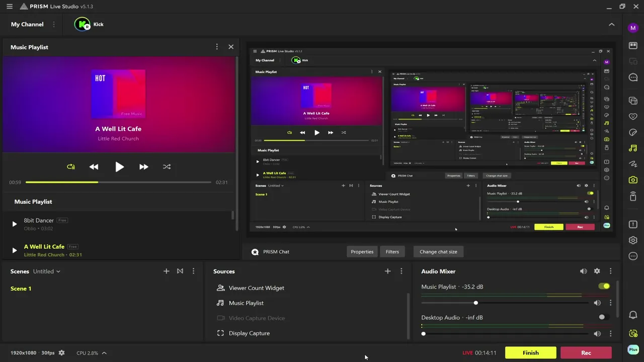
Task: Open Desktop Audio track options menu
Action: click(611, 333)
